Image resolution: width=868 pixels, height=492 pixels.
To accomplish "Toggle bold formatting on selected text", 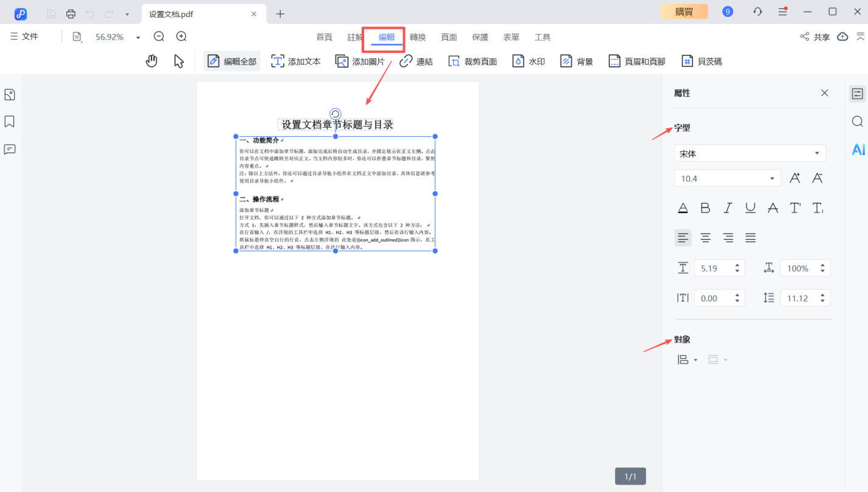I will click(x=705, y=207).
